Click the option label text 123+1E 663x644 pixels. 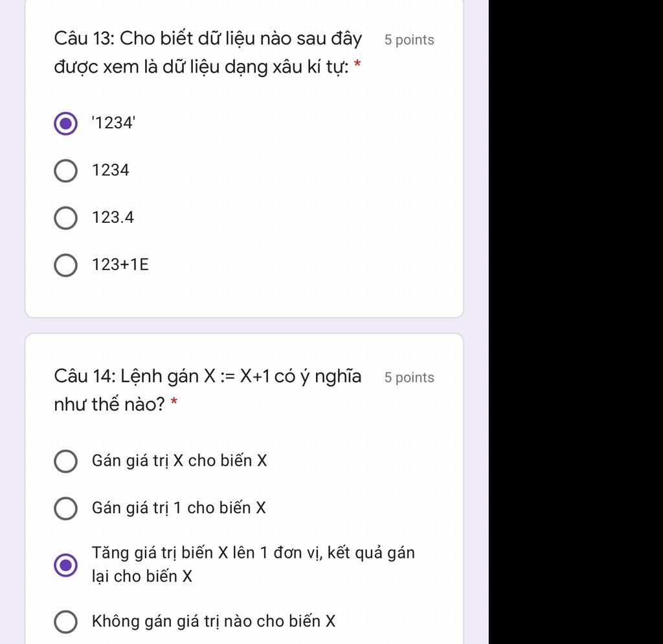click(120, 264)
